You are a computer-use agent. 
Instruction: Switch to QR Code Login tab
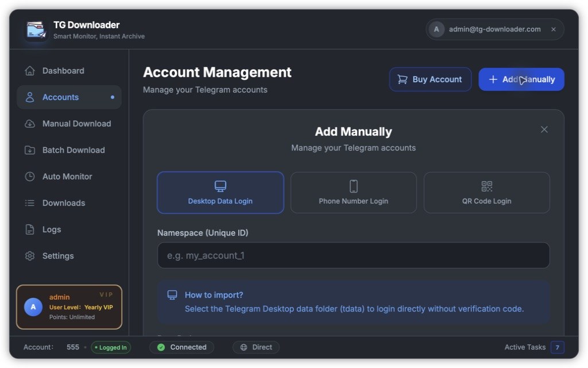click(487, 193)
